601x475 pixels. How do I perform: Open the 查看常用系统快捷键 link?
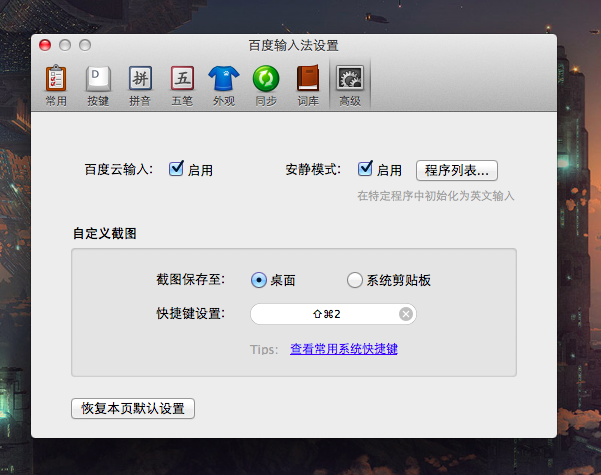pos(344,349)
